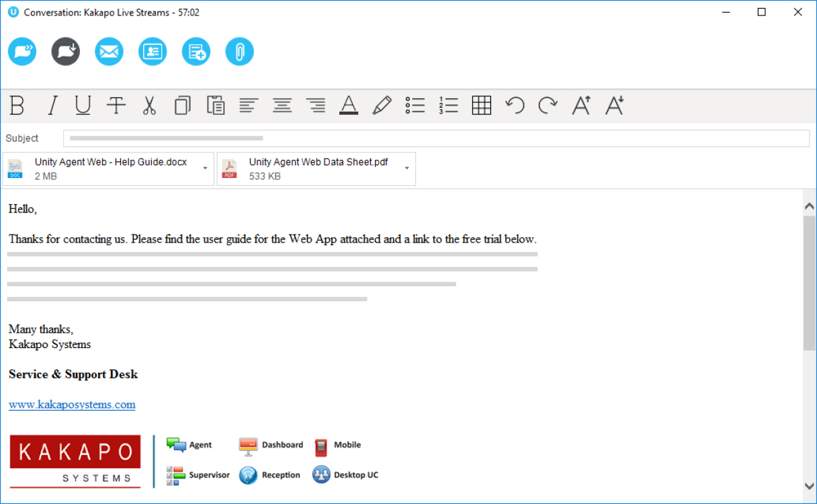The height and width of the screenshot is (504, 817).
Task: Open the font color picker
Action: click(x=349, y=106)
